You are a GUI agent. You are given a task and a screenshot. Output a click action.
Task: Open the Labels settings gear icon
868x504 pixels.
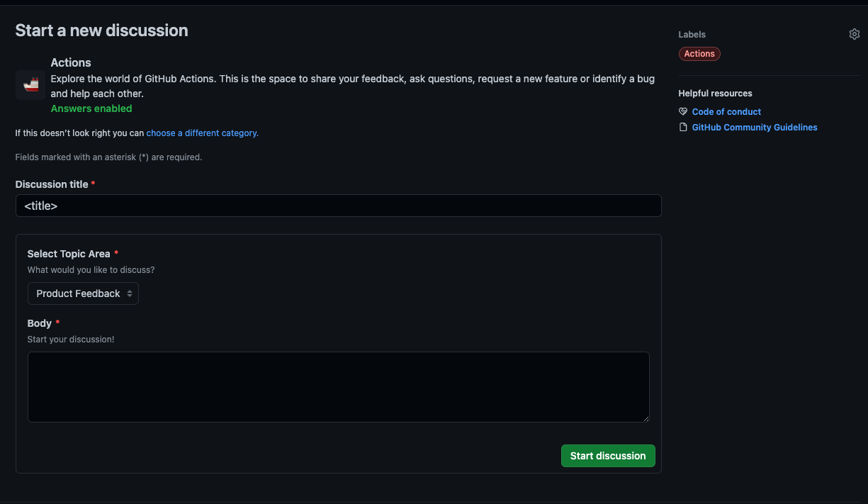coord(854,34)
